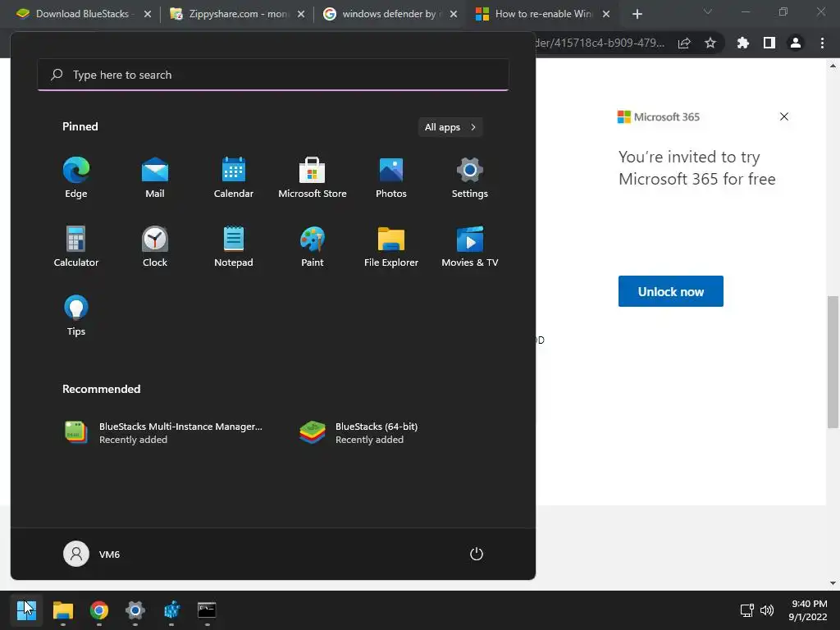Switch to the Zippyshare.com tab

tap(237, 14)
